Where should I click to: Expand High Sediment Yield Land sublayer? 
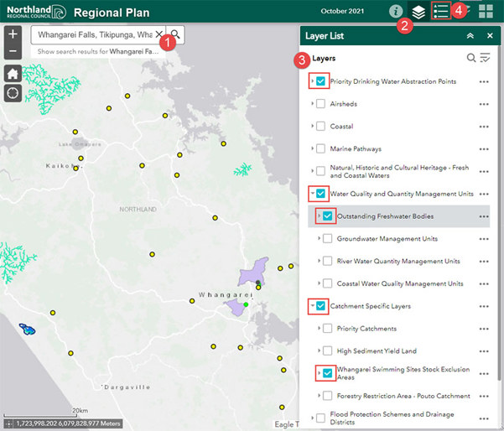[x=319, y=351]
